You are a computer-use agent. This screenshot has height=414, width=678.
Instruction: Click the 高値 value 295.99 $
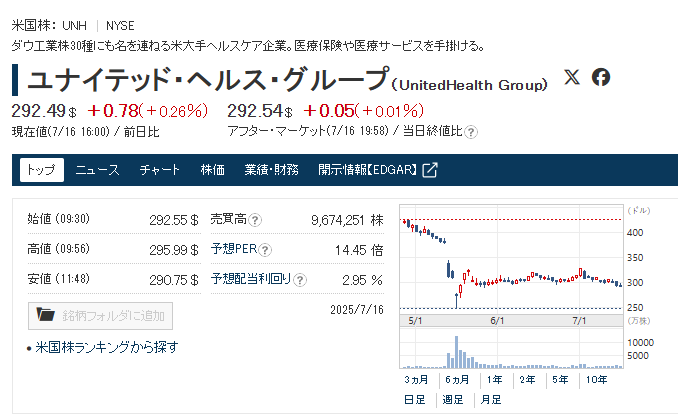[174, 250]
